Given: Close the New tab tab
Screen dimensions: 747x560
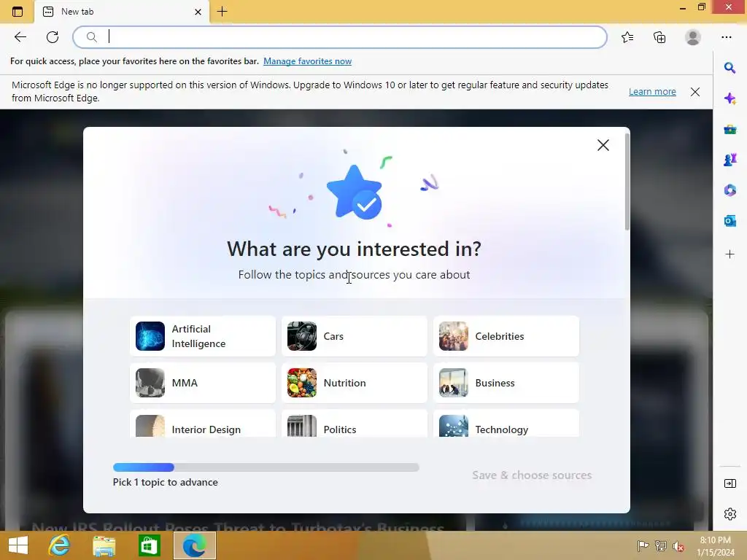Looking at the screenshot, I should 198,12.
